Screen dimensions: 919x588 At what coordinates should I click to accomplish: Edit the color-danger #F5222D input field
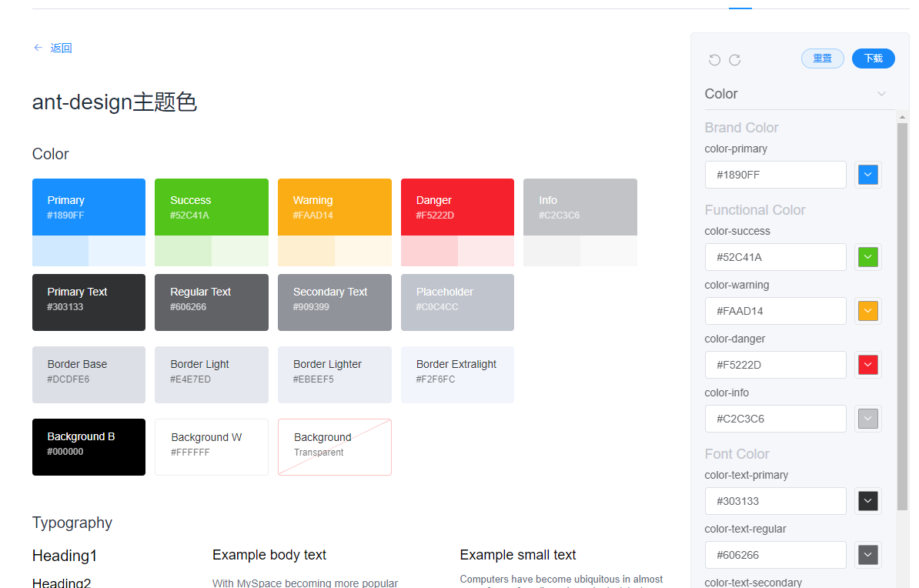775,365
